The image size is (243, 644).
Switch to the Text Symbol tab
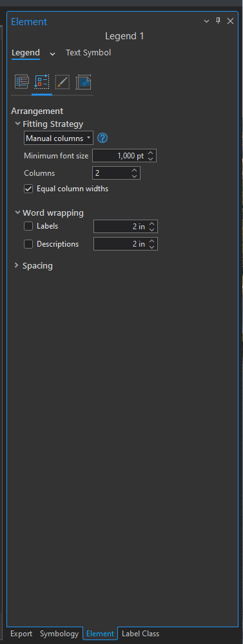(x=88, y=53)
